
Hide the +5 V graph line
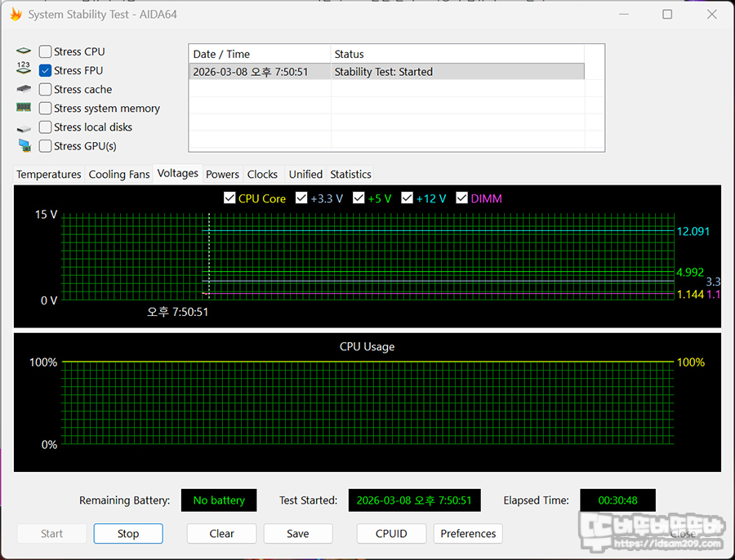359,198
